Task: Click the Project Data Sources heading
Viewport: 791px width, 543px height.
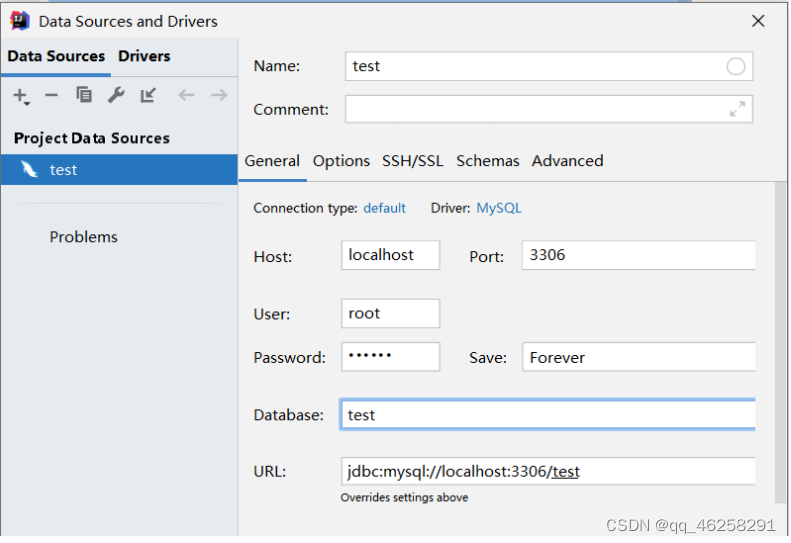Action: click(92, 138)
